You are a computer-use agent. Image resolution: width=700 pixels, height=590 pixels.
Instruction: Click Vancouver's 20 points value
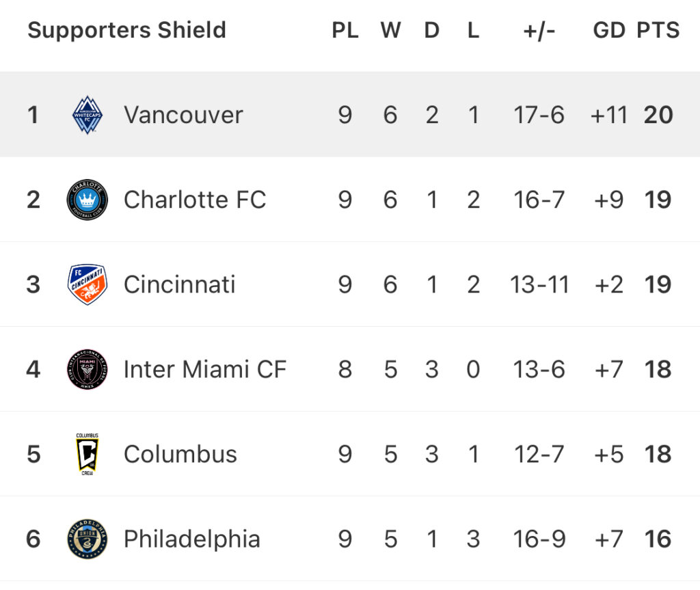click(x=658, y=115)
